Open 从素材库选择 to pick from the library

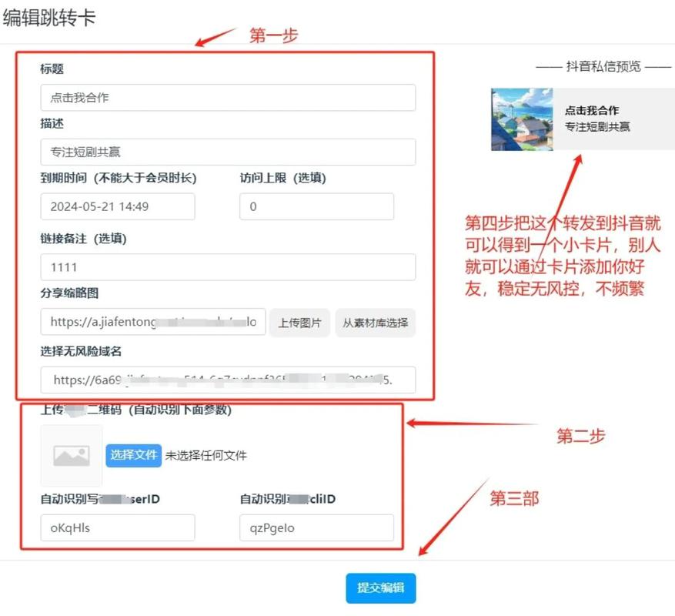click(x=375, y=323)
